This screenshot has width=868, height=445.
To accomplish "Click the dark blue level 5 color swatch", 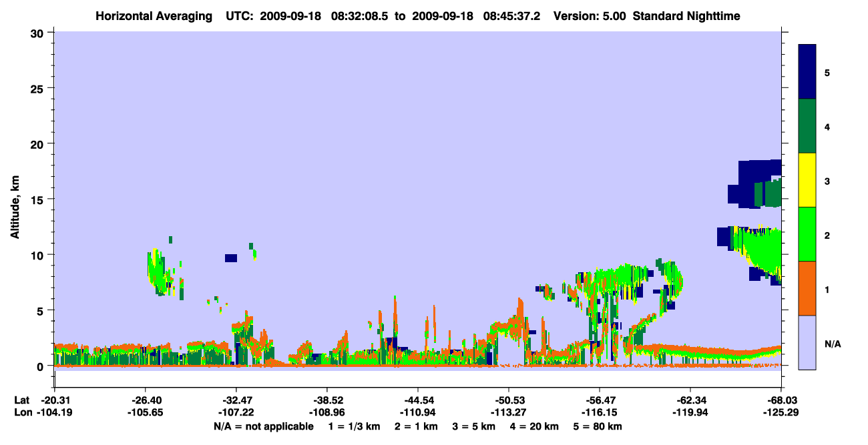I will pyautogui.click(x=807, y=72).
